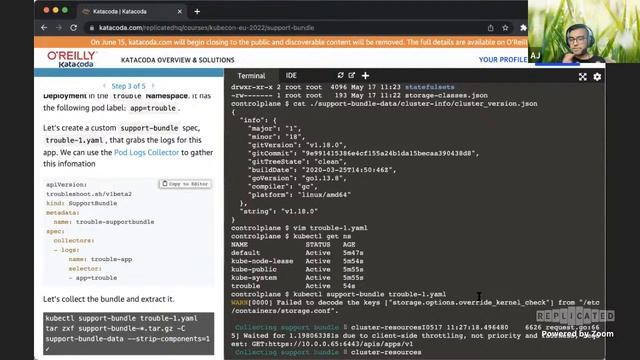This screenshot has width=640, height=360.
Task: Click the Step 3 of 5 indicator
Action: coord(128,86)
